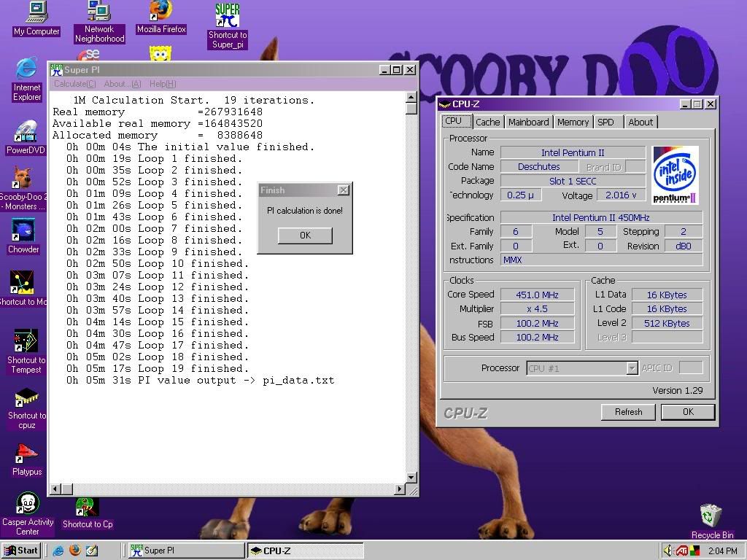The width and height of the screenshot is (747, 560).
Task: Open the Start menu
Action: tap(21, 551)
